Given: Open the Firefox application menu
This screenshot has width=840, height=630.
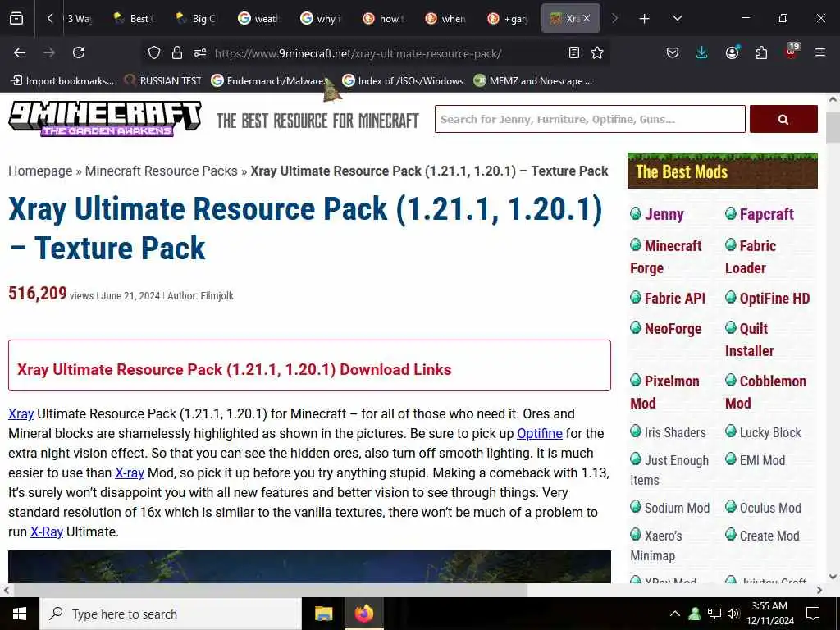Looking at the screenshot, I should click(819, 52).
